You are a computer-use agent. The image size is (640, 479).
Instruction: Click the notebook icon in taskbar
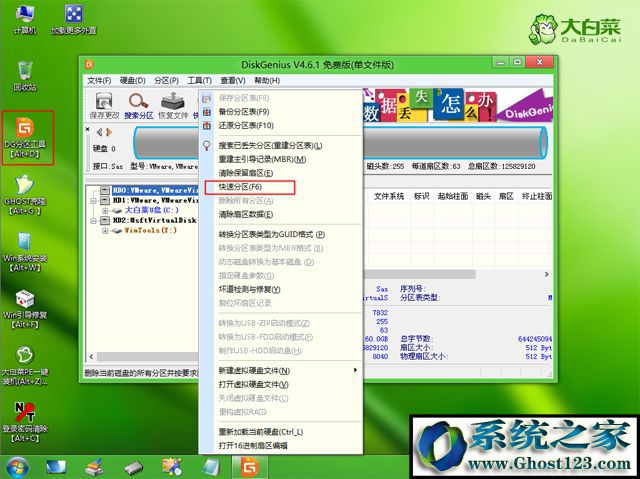point(211,468)
